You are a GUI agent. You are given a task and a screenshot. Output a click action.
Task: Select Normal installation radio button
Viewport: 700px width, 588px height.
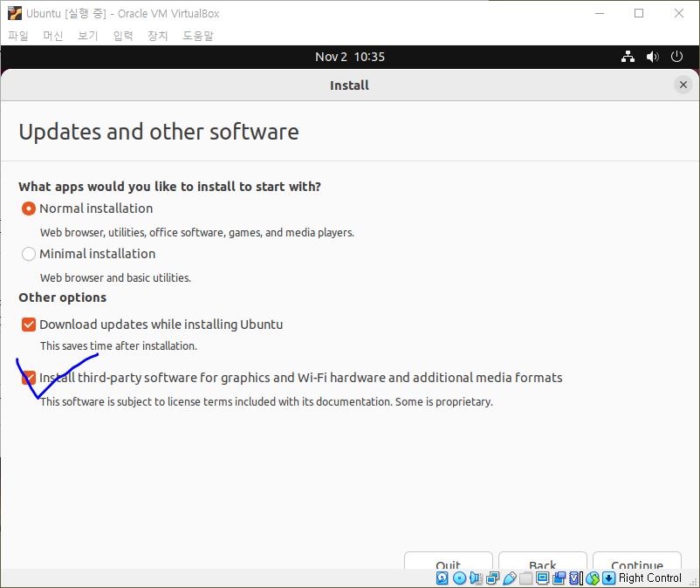29,209
